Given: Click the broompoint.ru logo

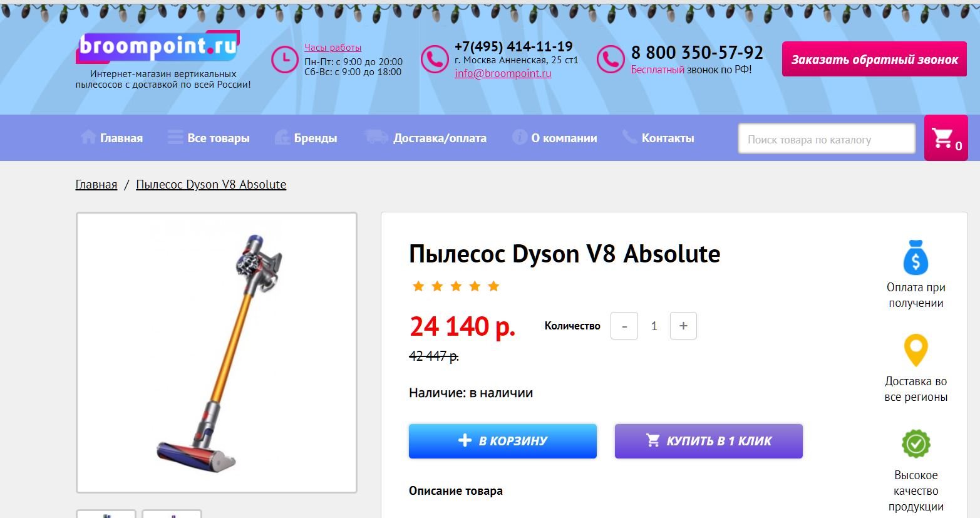Looking at the screenshot, I should [158, 47].
